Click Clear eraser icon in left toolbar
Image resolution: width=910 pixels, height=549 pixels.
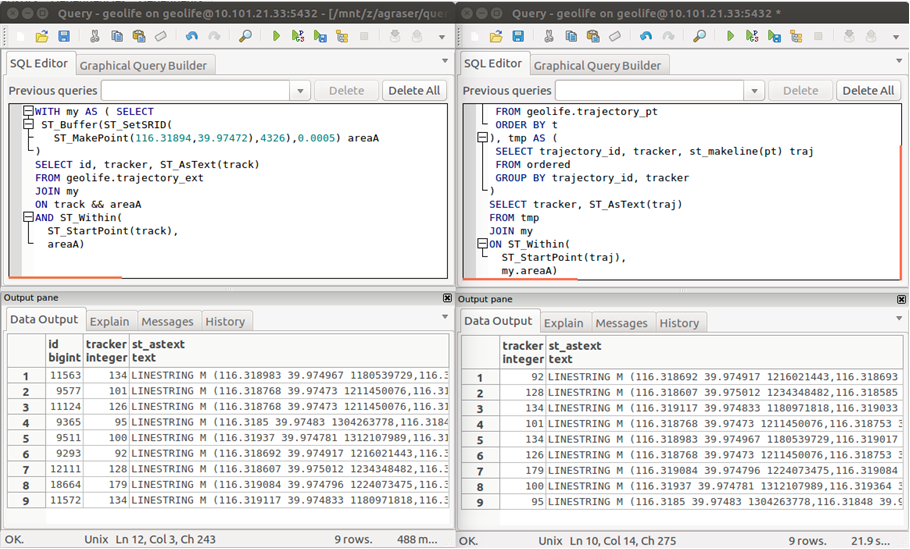161,36
